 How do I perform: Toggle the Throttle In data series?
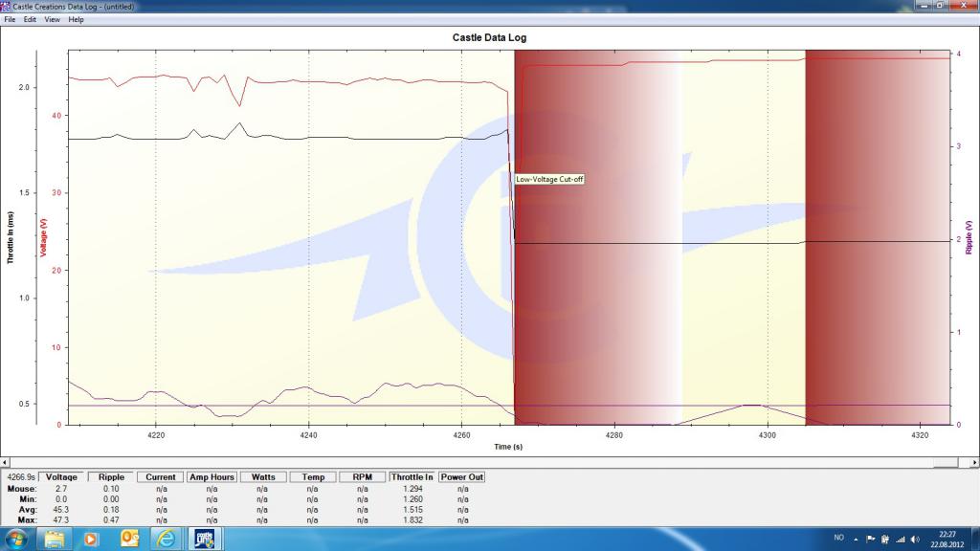(412, 476)
